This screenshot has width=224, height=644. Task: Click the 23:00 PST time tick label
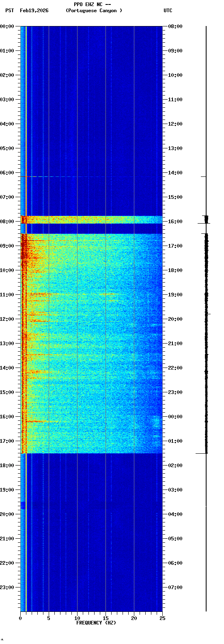(7, 587)
